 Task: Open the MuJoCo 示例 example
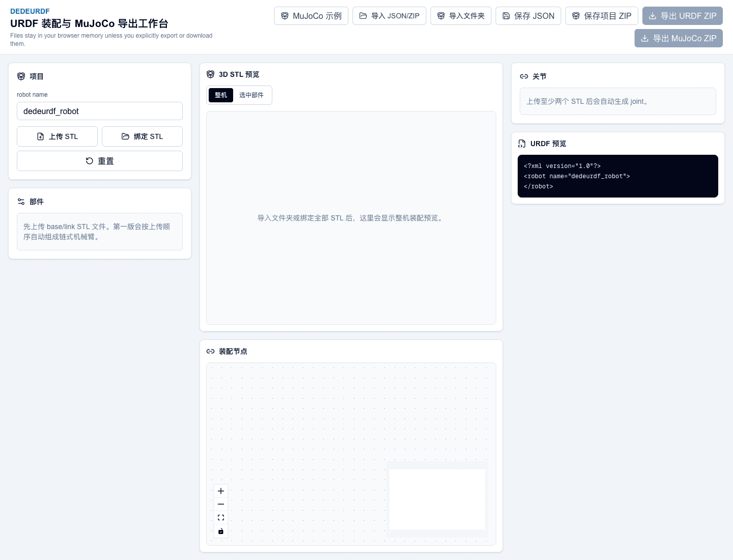(x=311, y=16)
